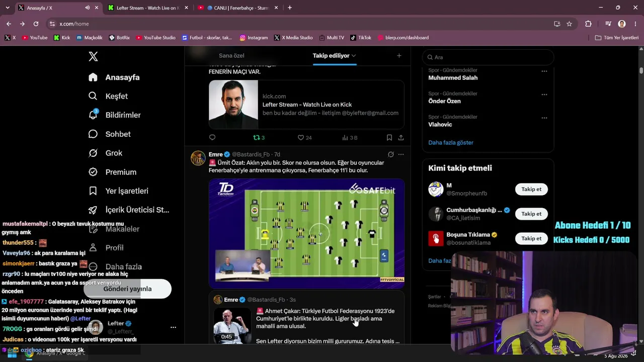This screenshot has height=362, width=644.
Task: Open the Önder Özen trending topic
Action: click(444, 101)
